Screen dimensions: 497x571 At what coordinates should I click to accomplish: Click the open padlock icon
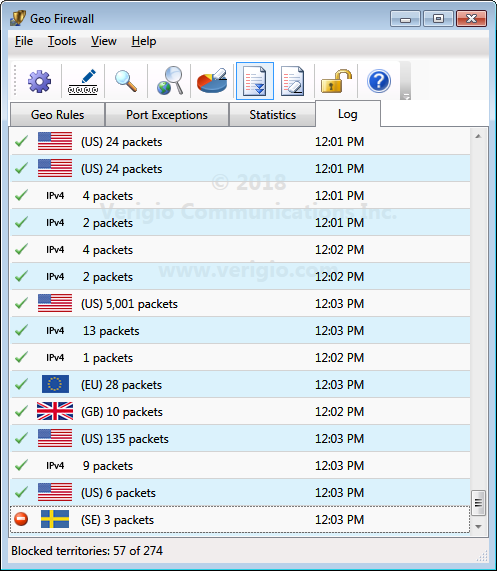(336, 80)
